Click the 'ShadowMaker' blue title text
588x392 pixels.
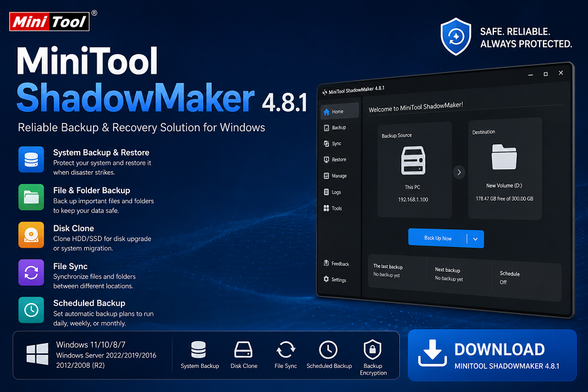pyautogui.click(x=135, y=97)
